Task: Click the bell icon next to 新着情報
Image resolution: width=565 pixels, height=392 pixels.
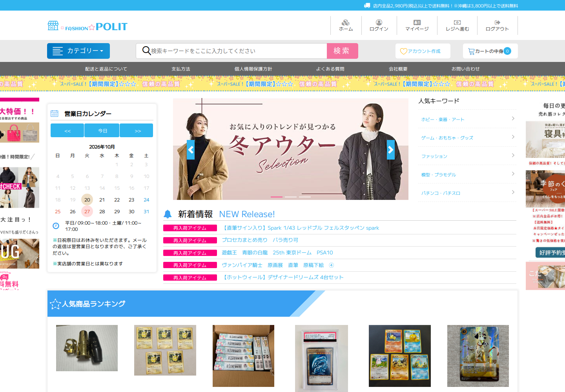Action: pyautogui.click(x=168, y=214)
